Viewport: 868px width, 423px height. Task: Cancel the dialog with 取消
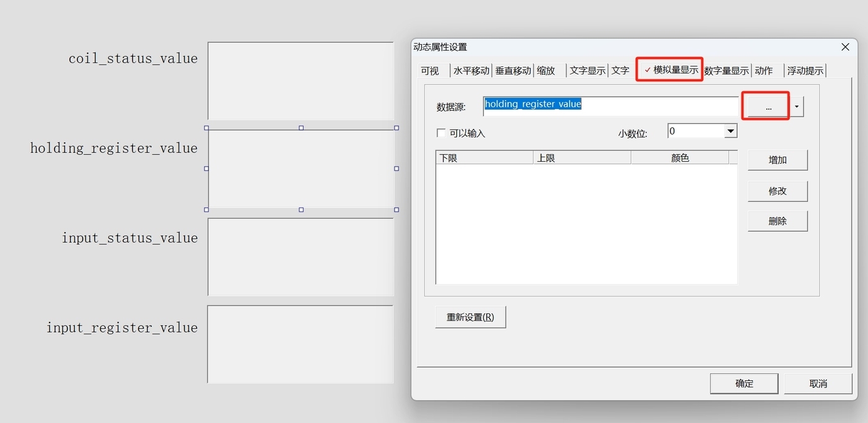(x=818, y=383)
